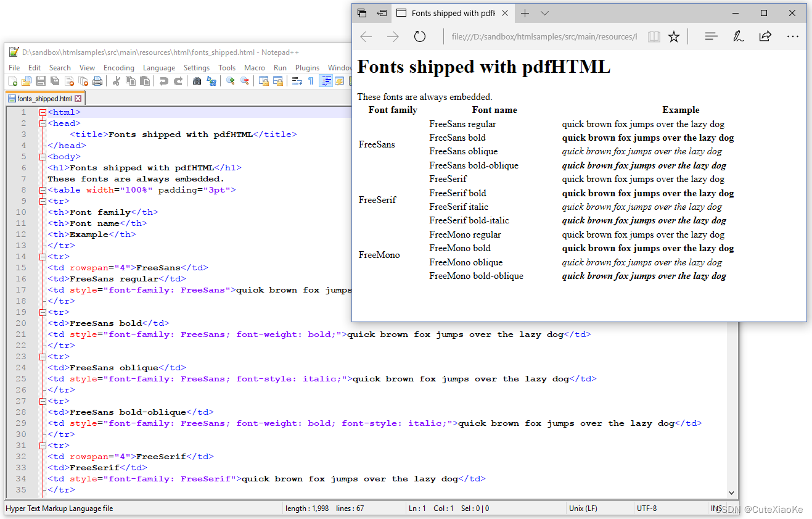The image size is (812, 519).
Task: Click the Print icon in Notepad++ toolbar
Action: tap(97, 81)
